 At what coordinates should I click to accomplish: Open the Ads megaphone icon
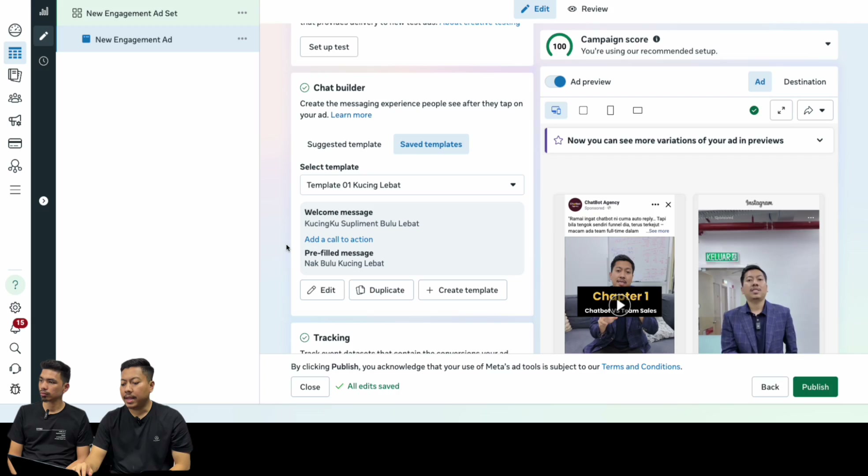tap(15, 121)
